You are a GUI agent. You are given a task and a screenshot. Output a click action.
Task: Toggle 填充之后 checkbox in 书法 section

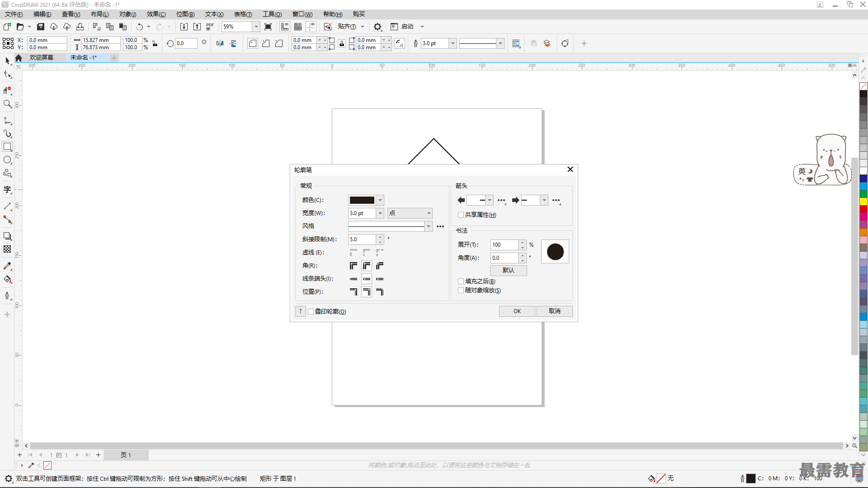461,281
